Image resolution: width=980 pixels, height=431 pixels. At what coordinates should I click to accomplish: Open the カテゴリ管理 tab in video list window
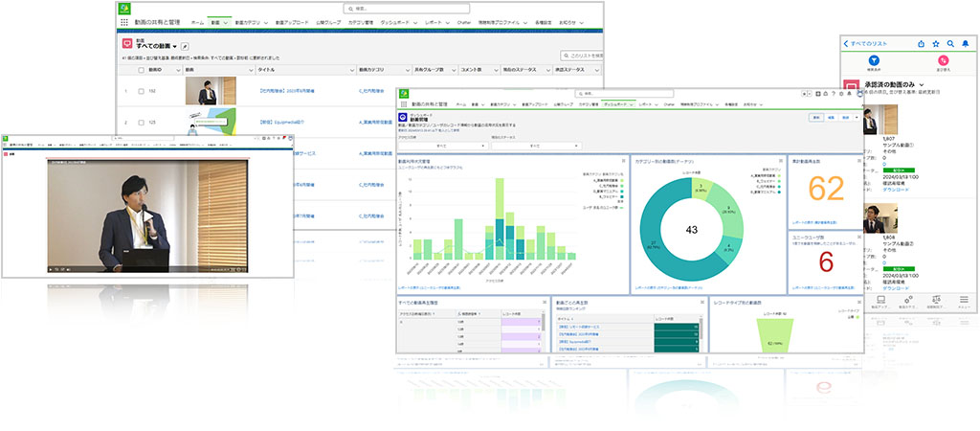[x=361, y=23]
